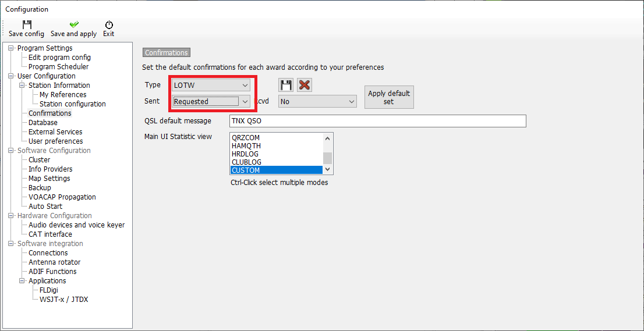644x331 pixels.
Task: Open Station configuration page
Action: 73,104
